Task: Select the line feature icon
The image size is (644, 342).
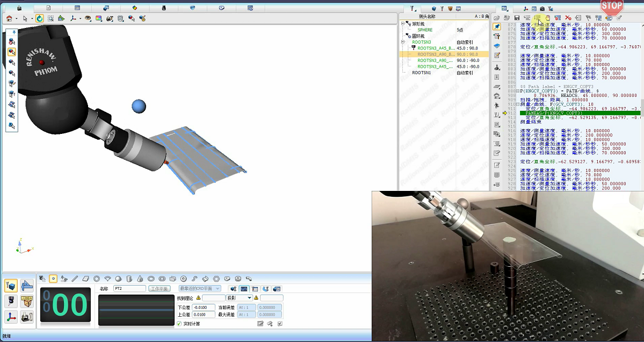Action: (x=75, y=279)
